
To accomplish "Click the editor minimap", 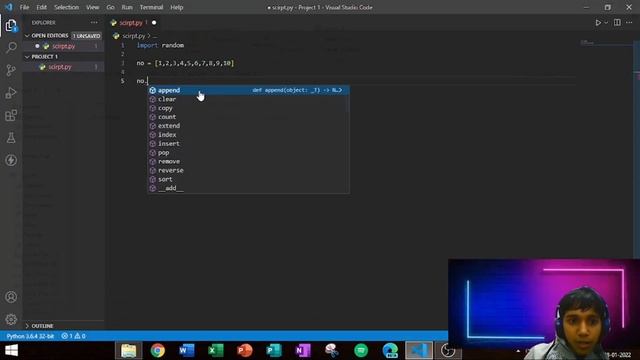I will point(606,42).
